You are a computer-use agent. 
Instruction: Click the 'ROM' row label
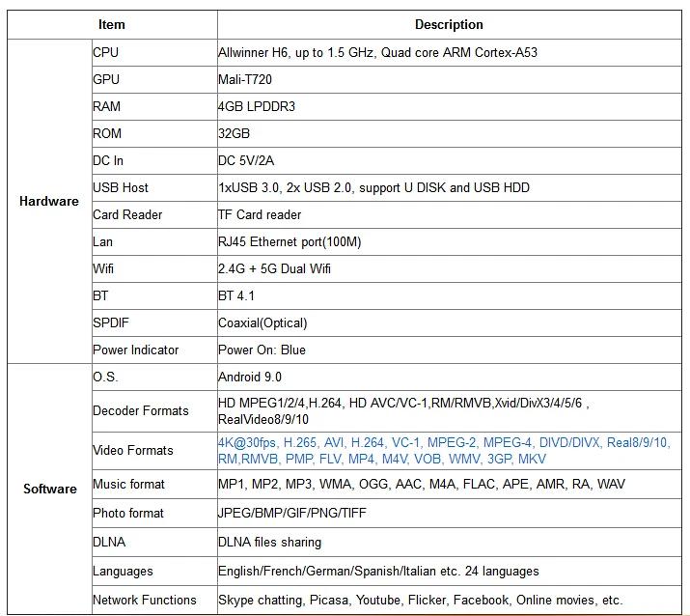[x=107, y=133]
